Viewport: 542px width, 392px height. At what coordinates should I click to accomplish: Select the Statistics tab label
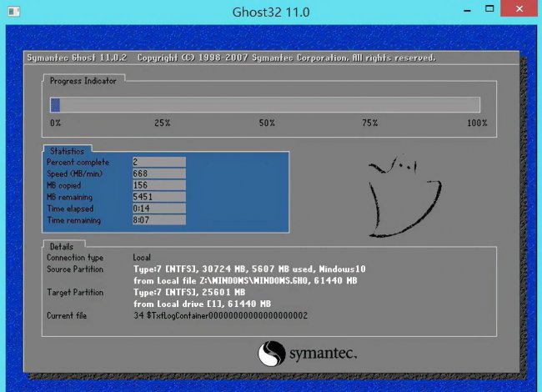[x=67, y=151]
